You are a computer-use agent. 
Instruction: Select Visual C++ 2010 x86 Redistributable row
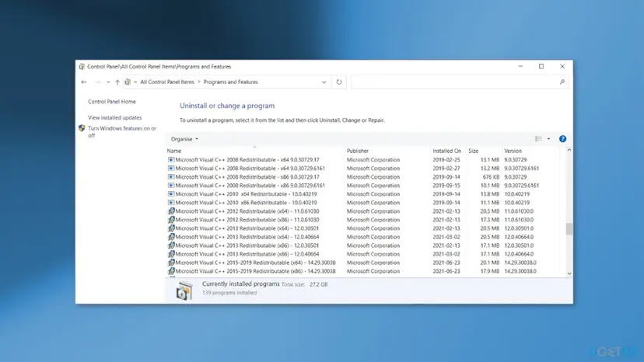[362, 203]
